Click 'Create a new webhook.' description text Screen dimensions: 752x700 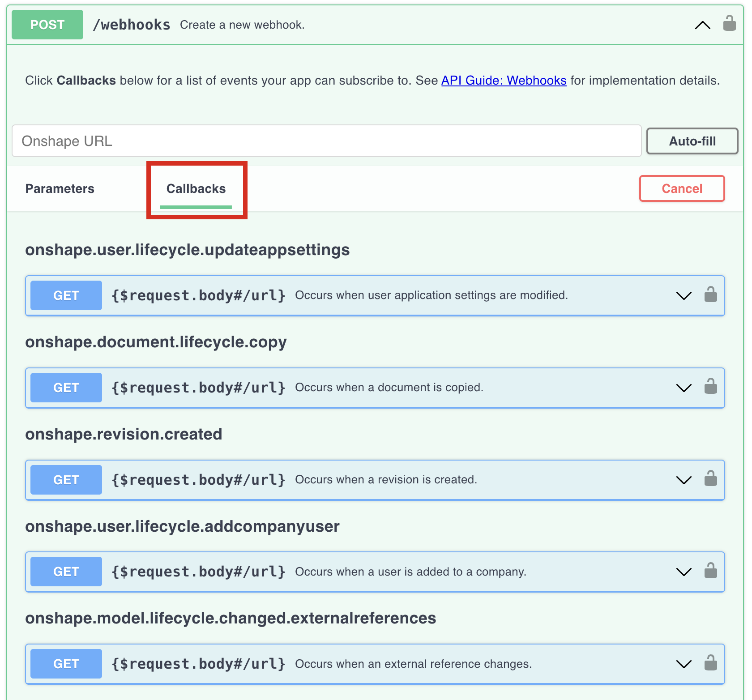click(x=242, y=25)
